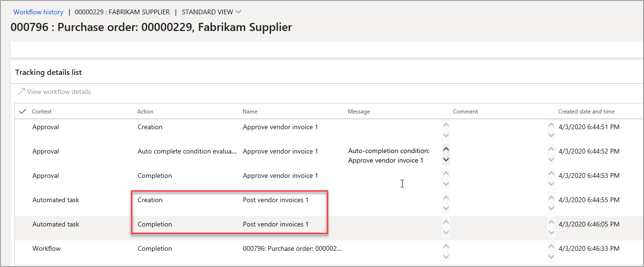
Task: Click up arrow in first row Message cell
Action: point(446,124)
